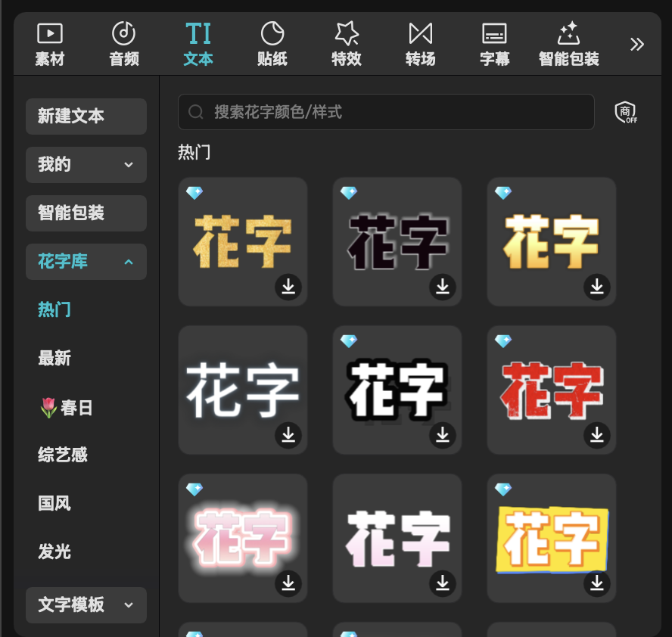Viewport: 672px width, 637px height.
Task: Choose the red distressed 花字 style
Action: point(551,390)
